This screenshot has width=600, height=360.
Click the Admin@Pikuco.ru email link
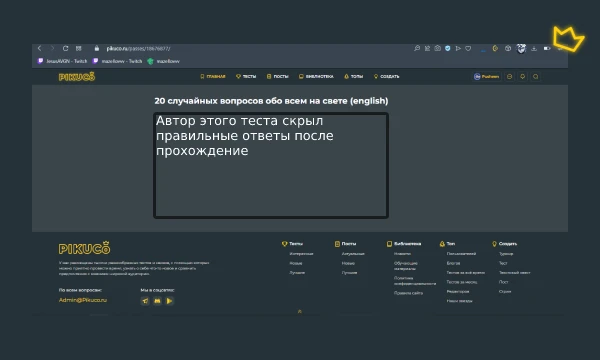[x=83, y=300]
